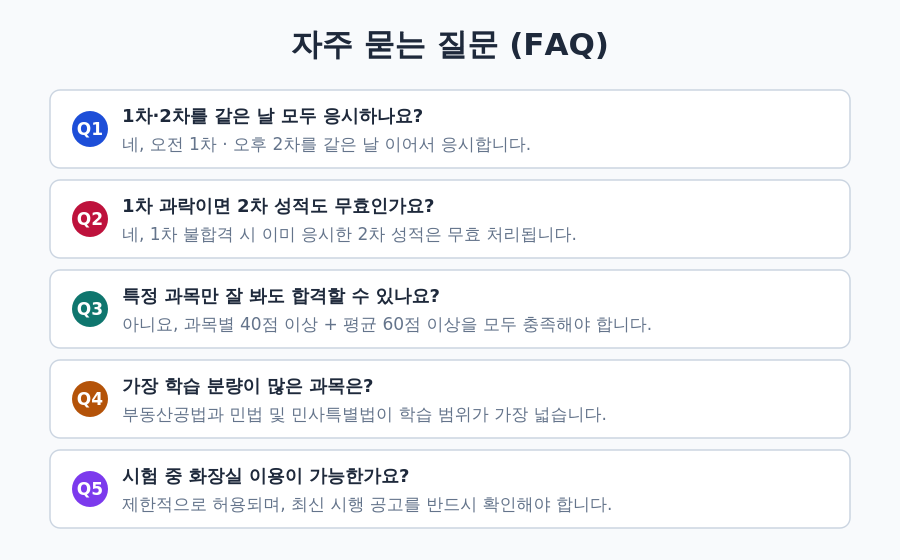
Task: Click the answer mentioning 부동산공법과 민법
Action: 364,415
